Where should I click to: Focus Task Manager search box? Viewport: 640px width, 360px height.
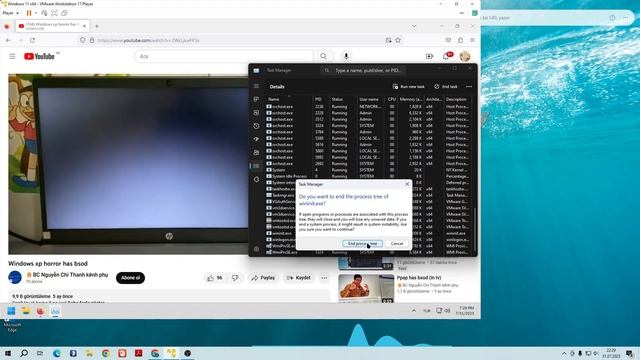[362, 70]
